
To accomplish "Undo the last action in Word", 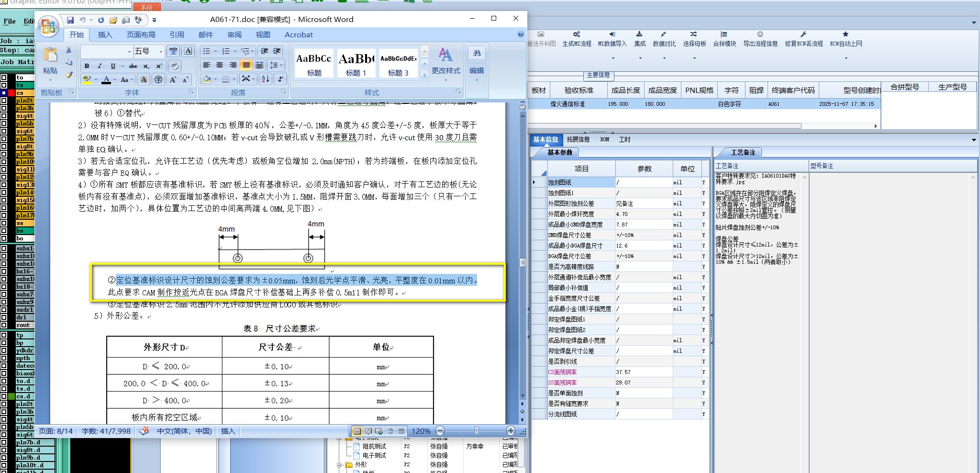I will click(83, 20).
